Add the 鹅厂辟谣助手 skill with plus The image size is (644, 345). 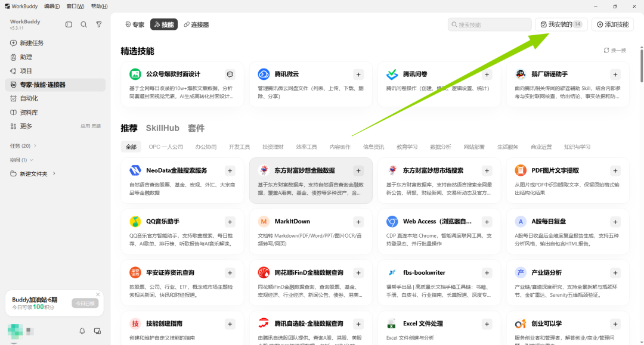click(615, 74)
